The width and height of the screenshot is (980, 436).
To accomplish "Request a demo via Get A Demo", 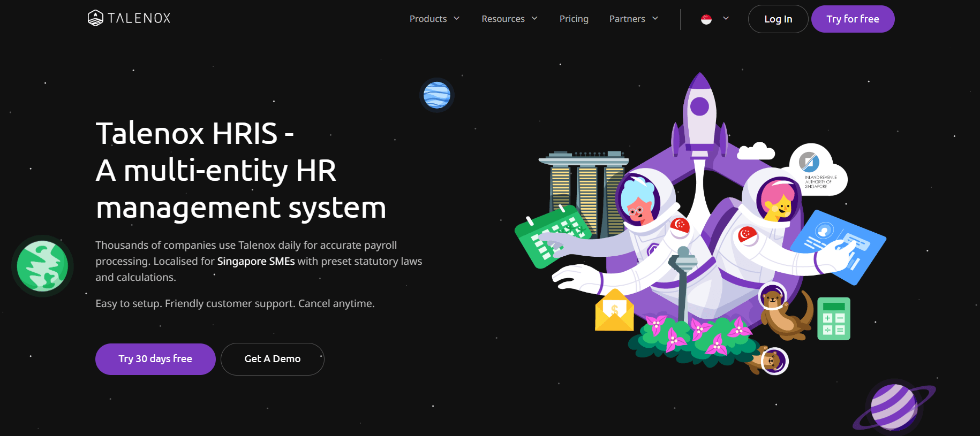I will [x=272, y=359].
